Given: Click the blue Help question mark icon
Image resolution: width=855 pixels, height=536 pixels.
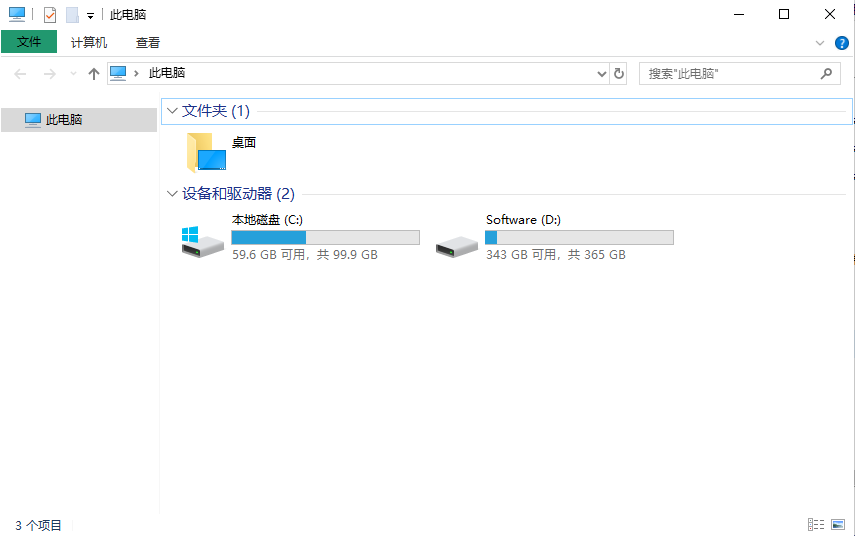Looking at the screenshot, I should [841, 43].
